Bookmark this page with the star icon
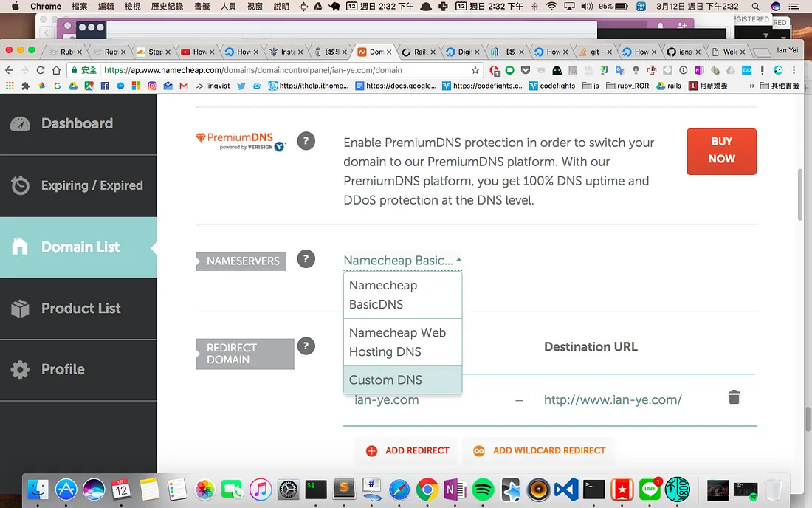The height and width of the screenshot is (508, 812). point(475,70)
